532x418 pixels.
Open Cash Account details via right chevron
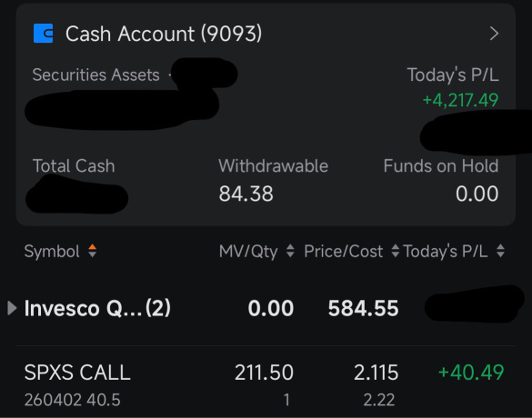click(x=494, y=34)
